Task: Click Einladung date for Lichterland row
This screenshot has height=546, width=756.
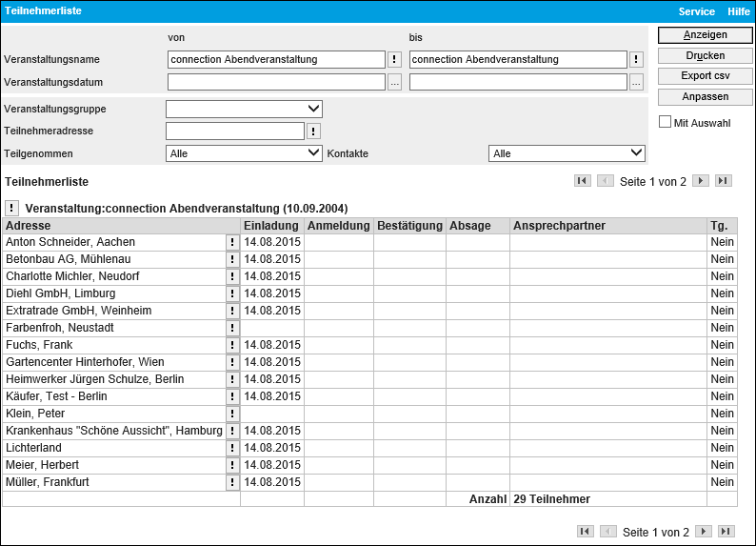Action: coord(272,448)
